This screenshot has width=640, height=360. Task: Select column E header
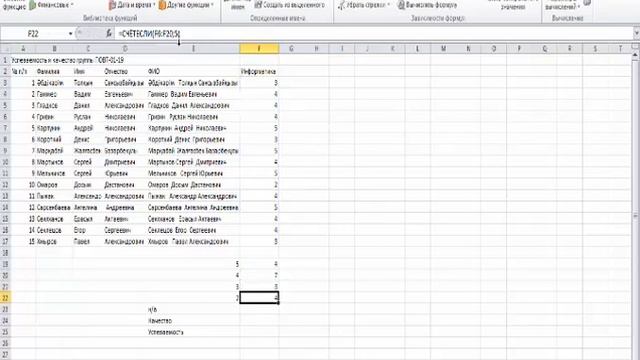point(193,49)
